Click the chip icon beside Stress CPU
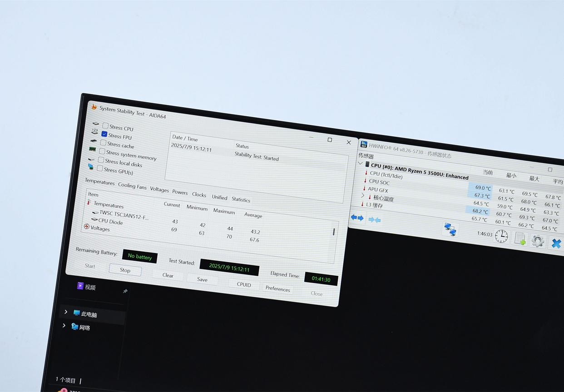564x392 pixels. pyautogui.click(x=95, y=124)
